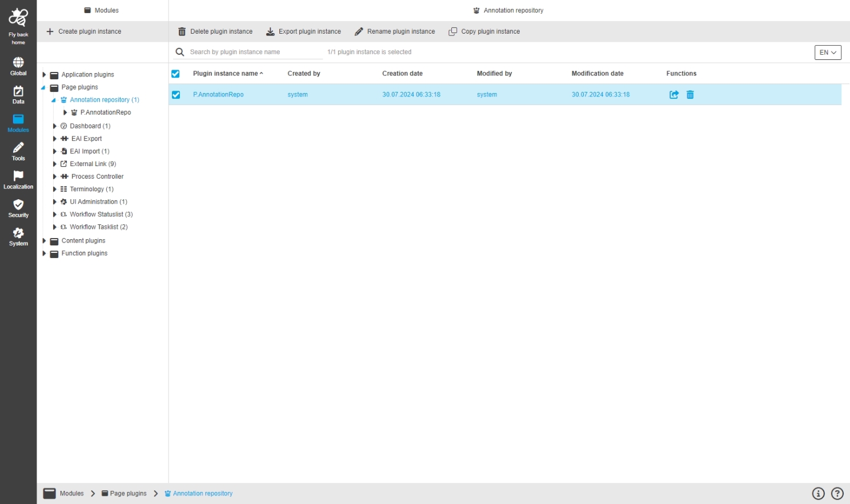Expand the External Link (9) node

(55, 164)
